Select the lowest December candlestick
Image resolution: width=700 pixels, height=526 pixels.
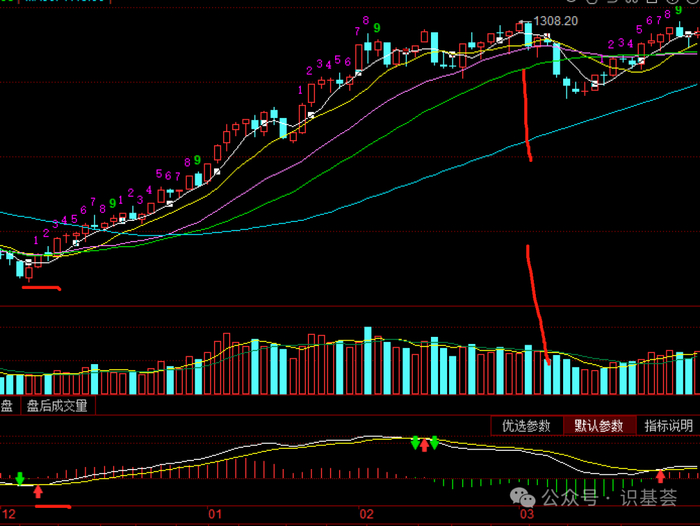click(29, 273)
